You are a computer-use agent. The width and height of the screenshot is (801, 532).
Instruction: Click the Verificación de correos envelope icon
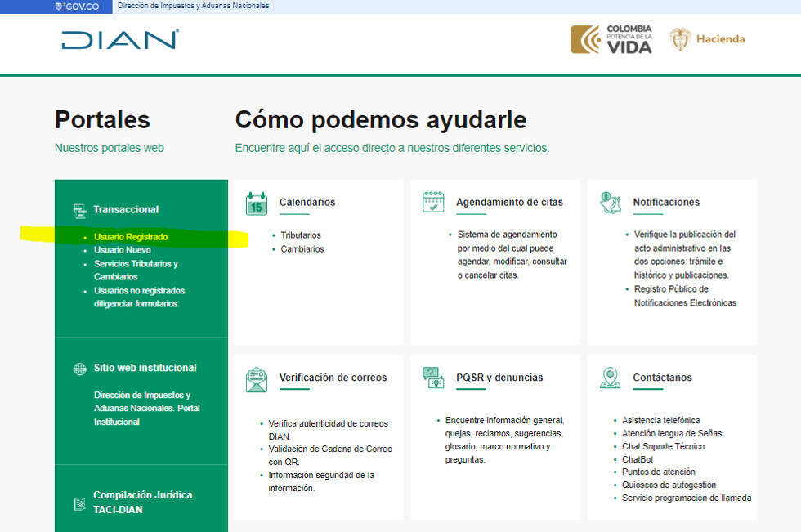[257, 380]
